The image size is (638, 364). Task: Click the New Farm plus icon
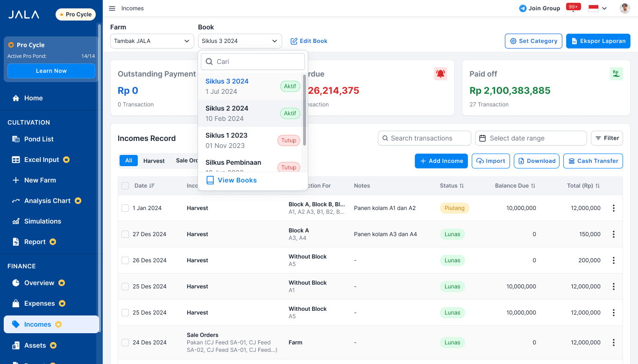pyautogui.click(x=16, y=180)
